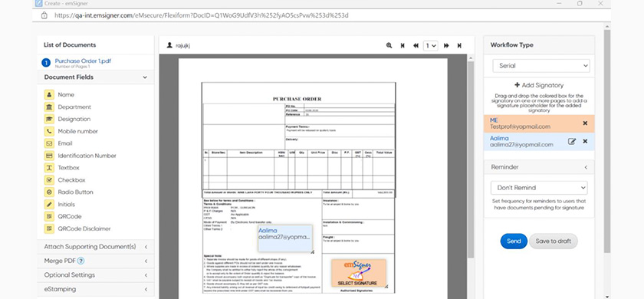Image resolution: width=644 pixels, height=299 pixels.
Task: Click the QRCode field icon
Action: (49, 216)
